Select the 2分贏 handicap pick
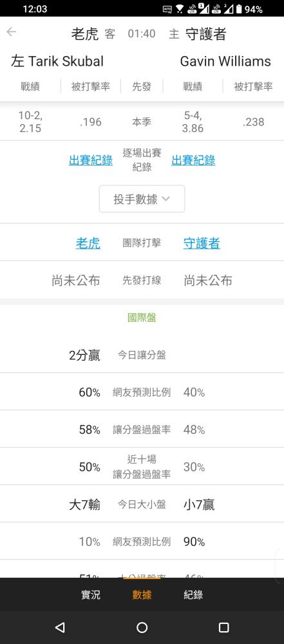Viewport: 284px width, 644px height. point(84,355)
